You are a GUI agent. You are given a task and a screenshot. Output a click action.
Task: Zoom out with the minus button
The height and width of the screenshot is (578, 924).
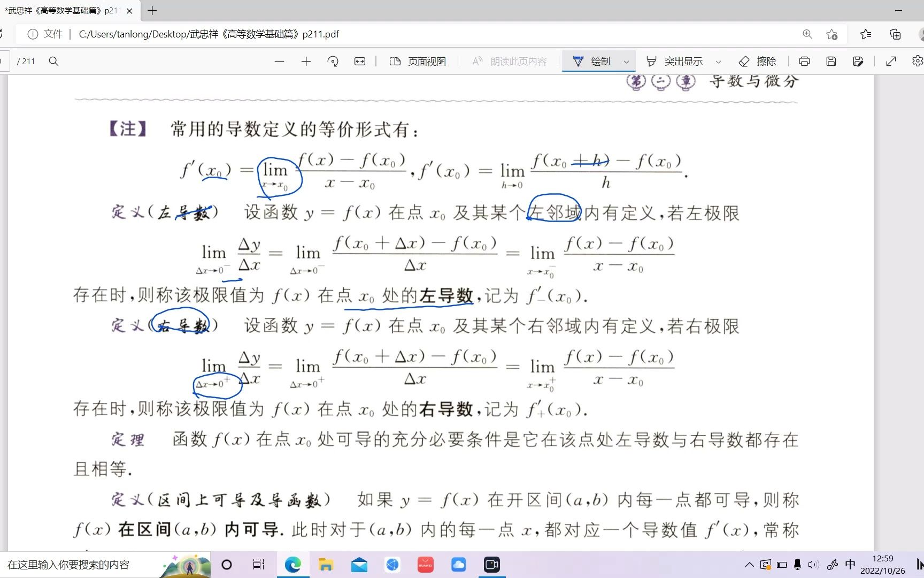pos(279,61)
